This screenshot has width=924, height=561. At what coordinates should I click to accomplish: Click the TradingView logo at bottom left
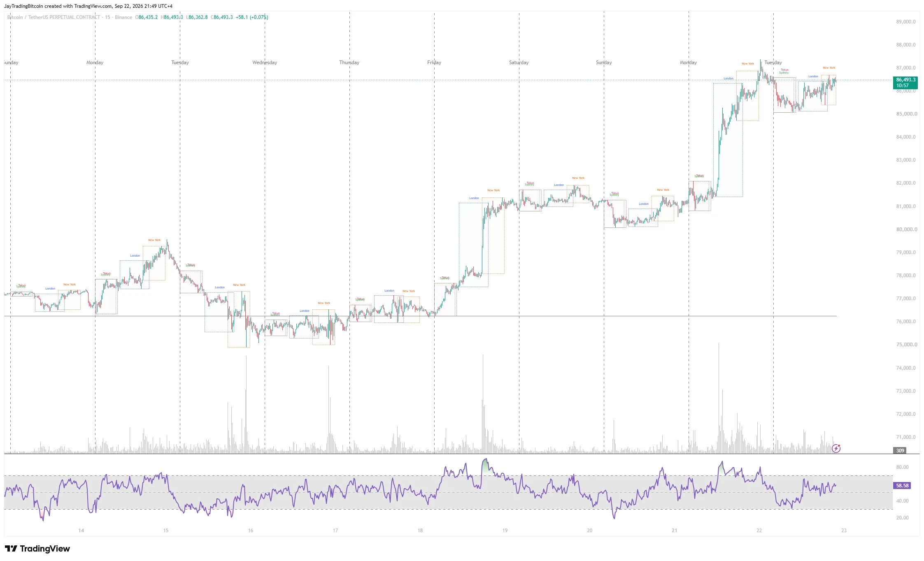click(37, 549)
